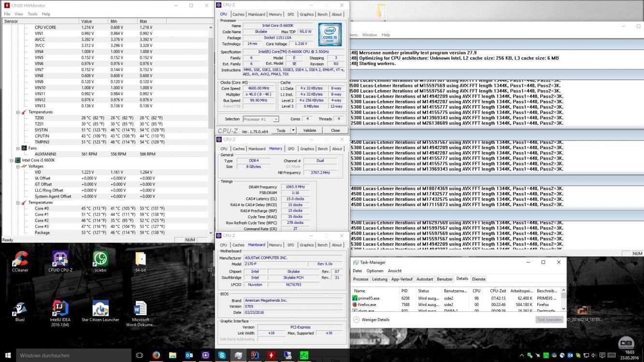The image size is (644, 362).
Task: Click the Task Manager list scrollbar
Action: 563,299
